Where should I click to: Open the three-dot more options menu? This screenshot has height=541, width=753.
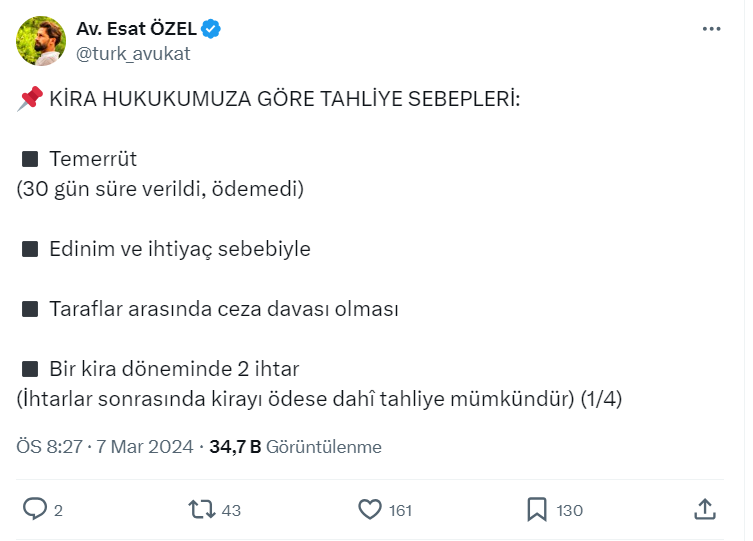tap(711, 29)
